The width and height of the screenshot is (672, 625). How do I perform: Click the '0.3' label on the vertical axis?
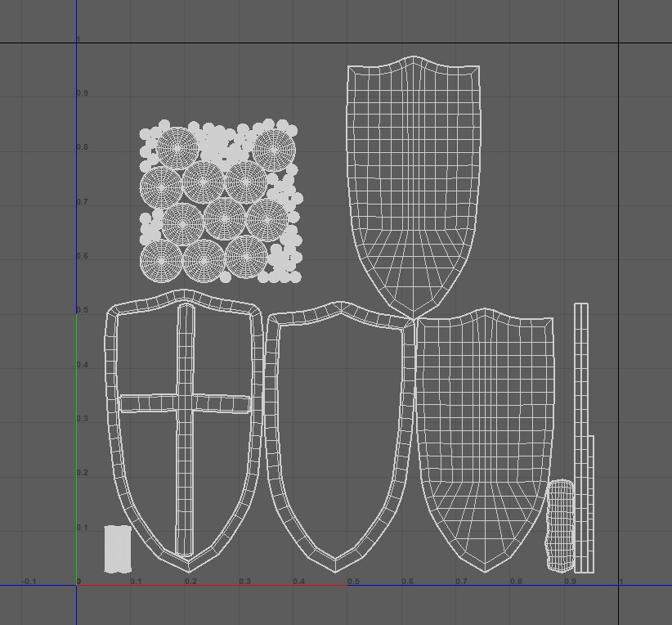[83, 419]
